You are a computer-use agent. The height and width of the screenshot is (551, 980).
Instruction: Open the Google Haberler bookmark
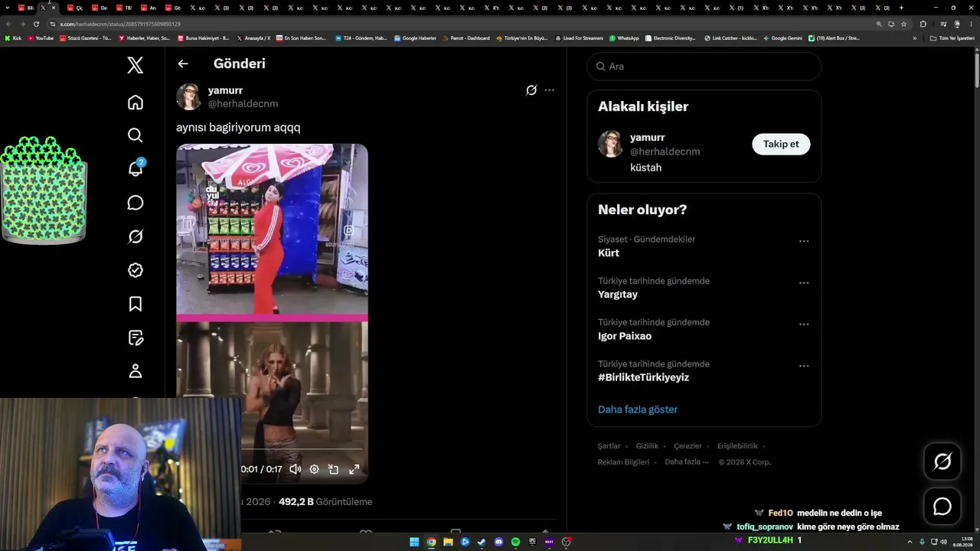[x=415, y=38]
